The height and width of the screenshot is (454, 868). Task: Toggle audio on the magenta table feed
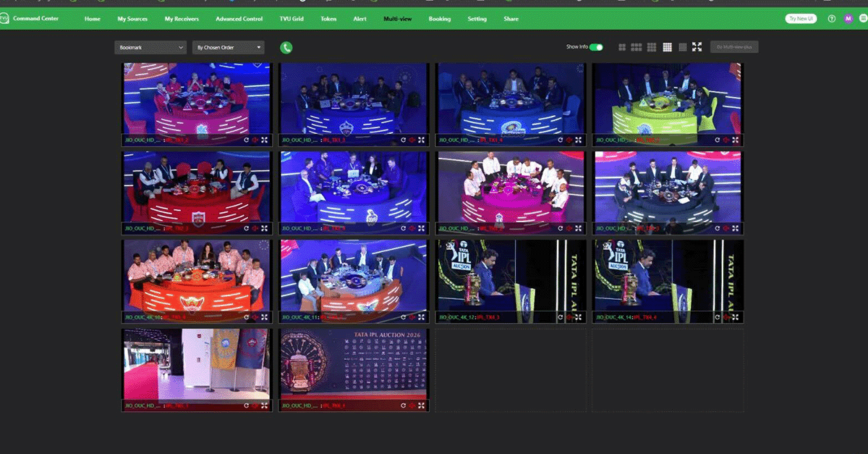coord(569,228)
